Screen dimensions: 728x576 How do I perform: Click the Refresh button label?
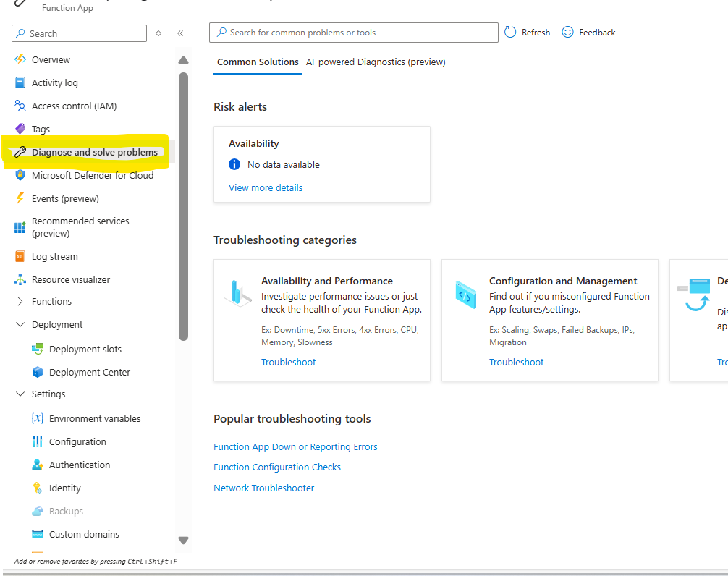click(x=536, y=32)
